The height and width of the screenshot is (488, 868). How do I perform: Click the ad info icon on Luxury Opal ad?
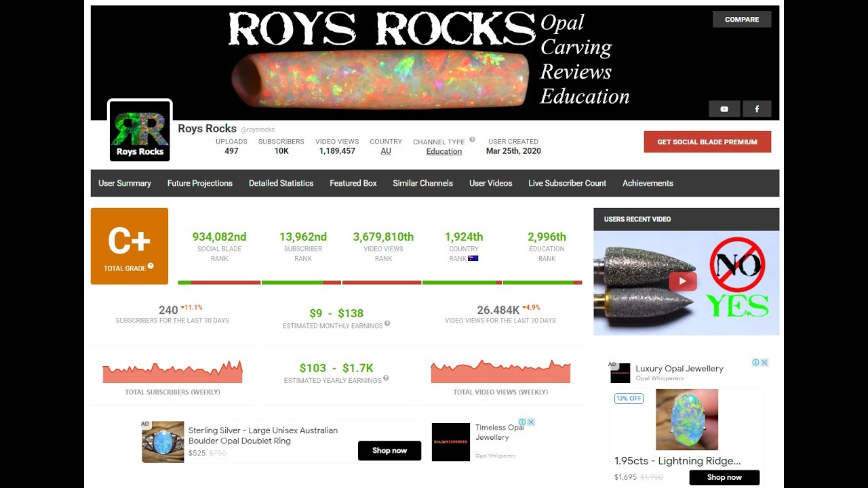tap(755, 363)
